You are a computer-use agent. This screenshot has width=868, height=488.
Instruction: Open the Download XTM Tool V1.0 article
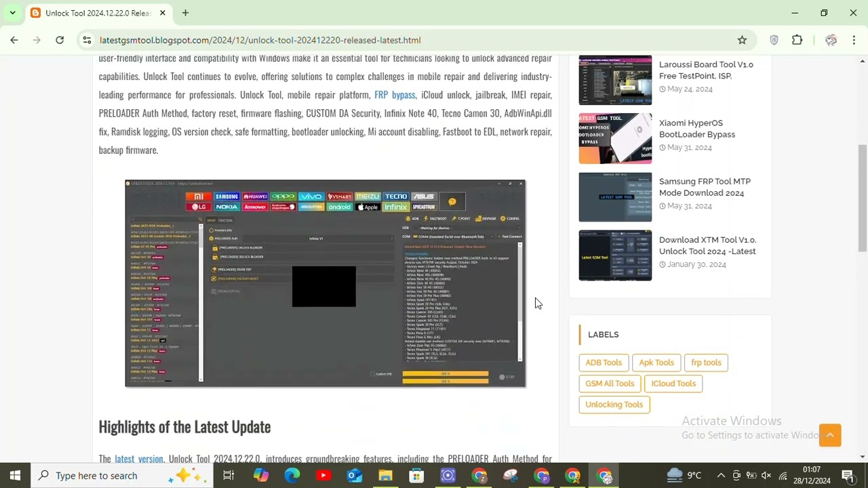[707, 245]
